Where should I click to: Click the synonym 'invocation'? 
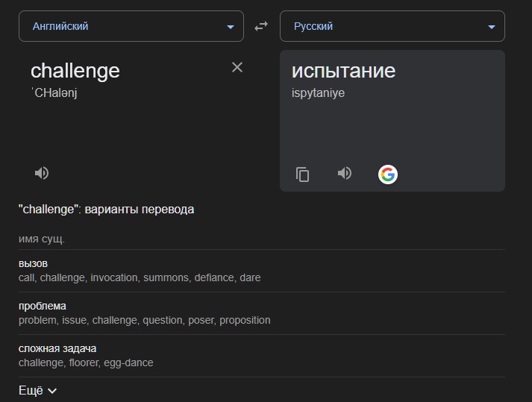(114, 277)
